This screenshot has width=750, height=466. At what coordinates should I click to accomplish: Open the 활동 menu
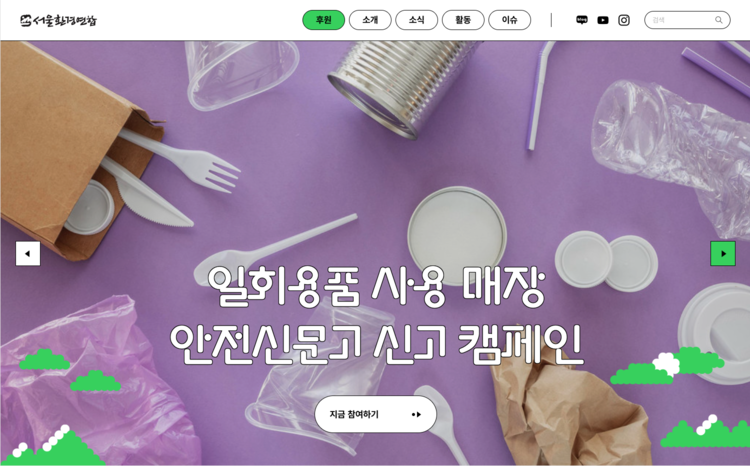[x=463, y=20]
